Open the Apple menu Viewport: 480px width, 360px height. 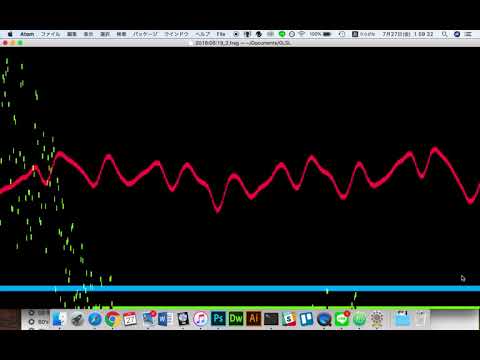[x=10, y=34]
